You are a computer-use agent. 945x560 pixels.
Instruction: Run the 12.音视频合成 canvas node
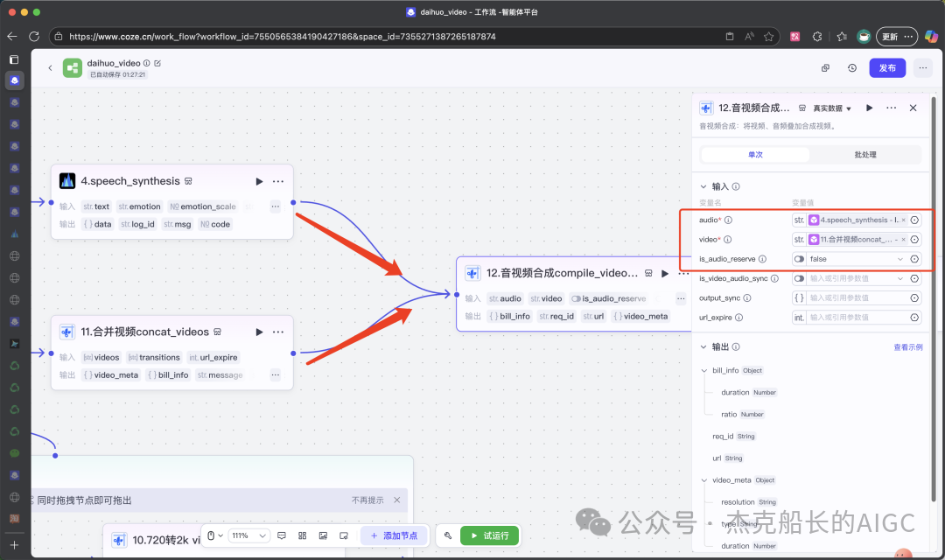tap(665, 273)
